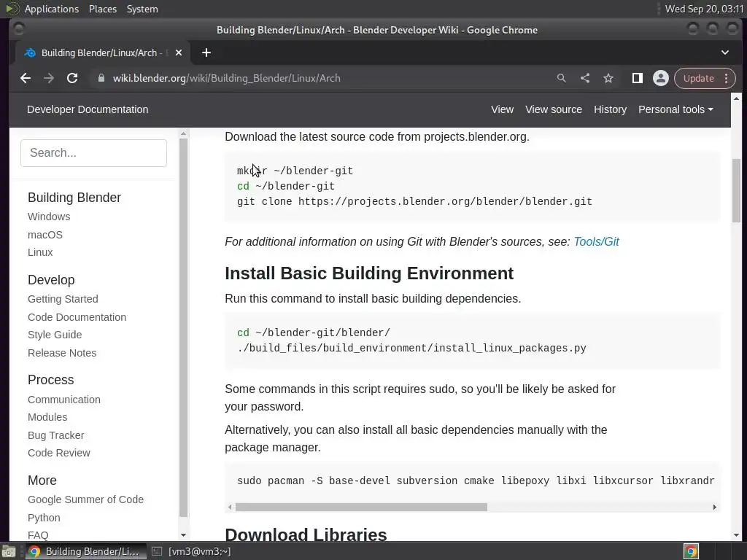Click the page scrollbar up arrow
The height and width of the screenshot is (560, 747).
(x=736, y=98)
